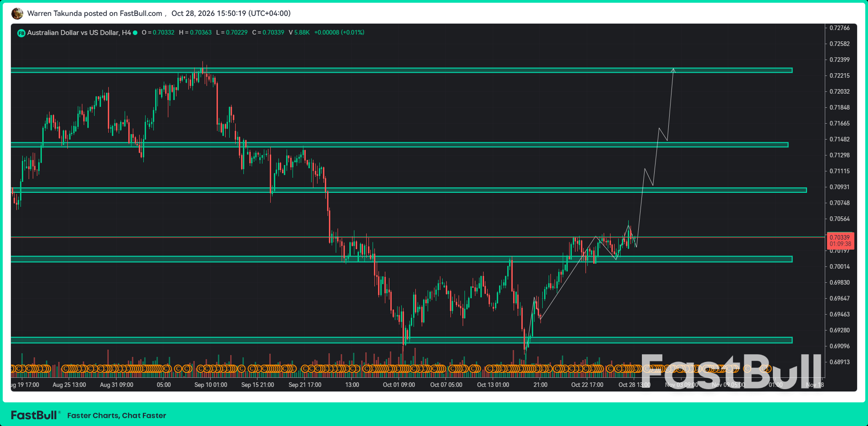
Task: Click the time axis label Oct 22 17:00
Action: [x=587, y=385]
